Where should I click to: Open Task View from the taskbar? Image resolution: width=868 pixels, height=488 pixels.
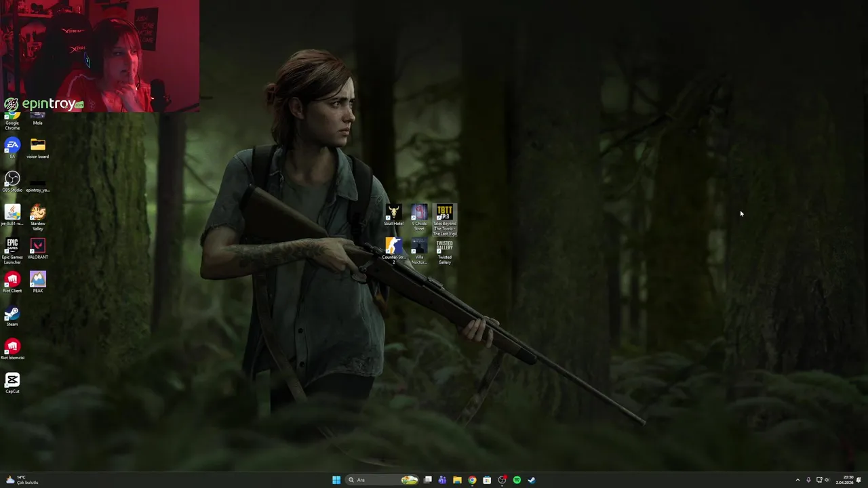(428, 480)
